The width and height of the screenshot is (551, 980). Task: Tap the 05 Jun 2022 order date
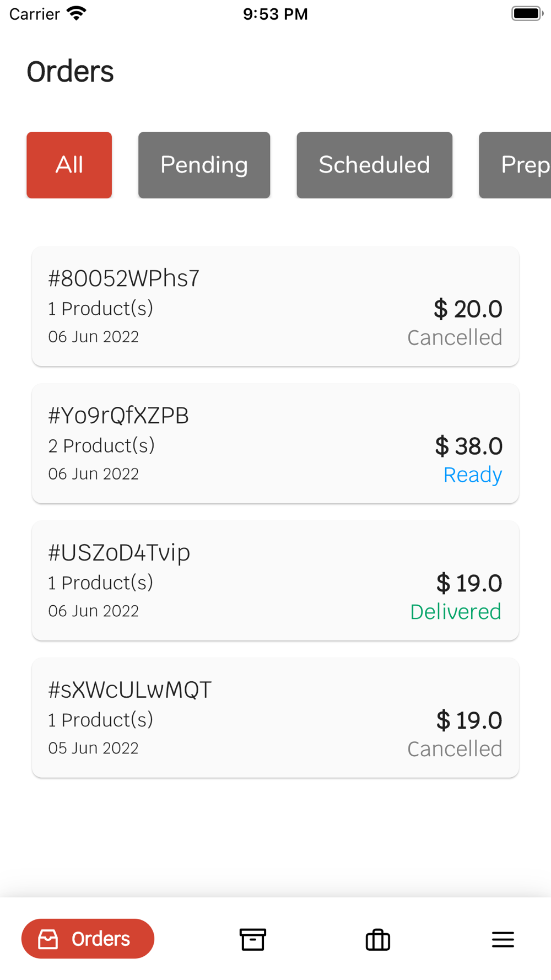click(x=94, y=748)
